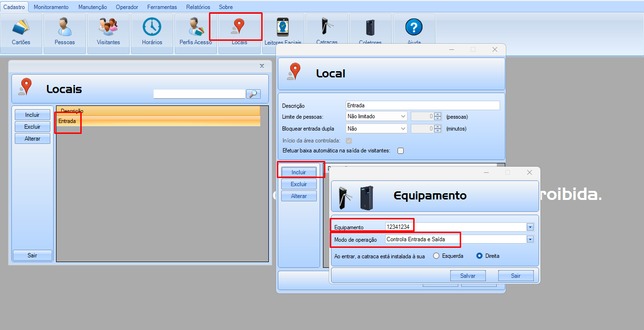Click Salvar in Equipamento dialog
The width and height of the screenshot is (644, 330).
[x=468, y=276]
